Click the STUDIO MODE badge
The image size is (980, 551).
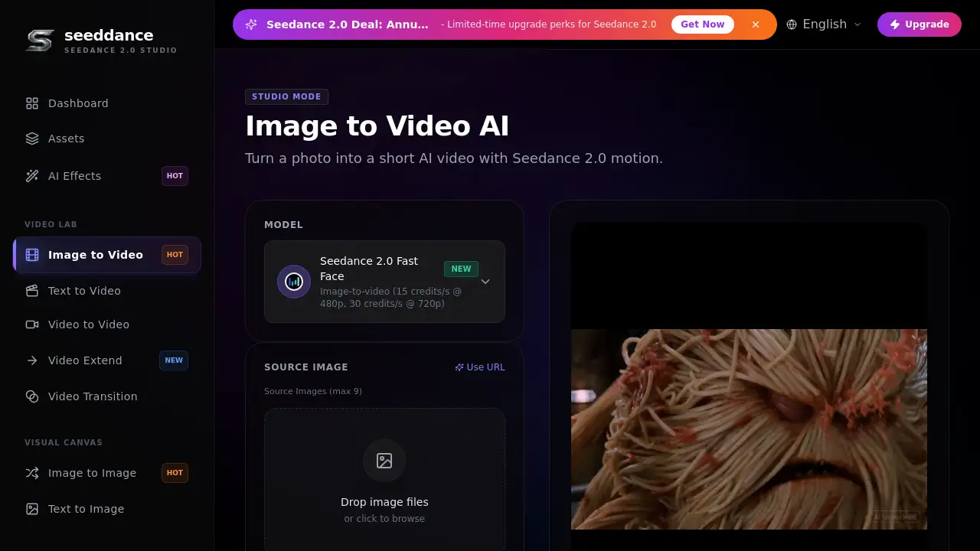(286, 97)
